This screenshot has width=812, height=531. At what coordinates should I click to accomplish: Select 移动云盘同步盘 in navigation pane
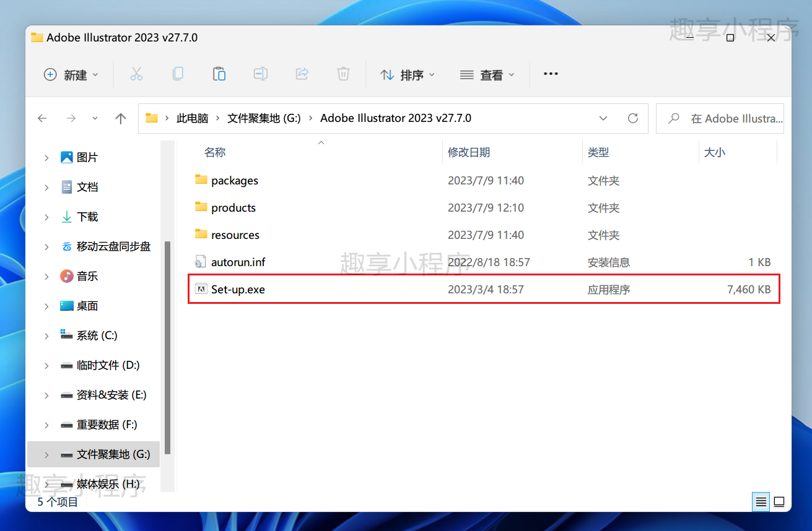pyautogui.click(x=113, y=246)
